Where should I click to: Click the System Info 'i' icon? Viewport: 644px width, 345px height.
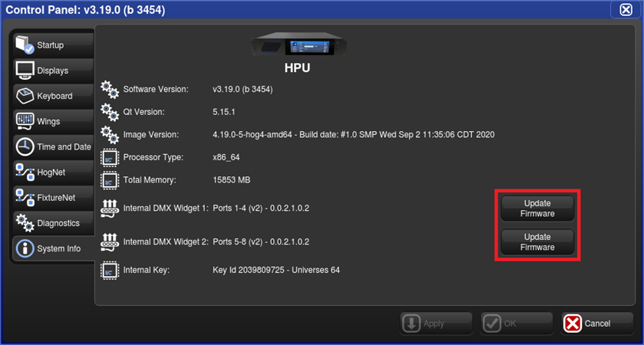[x=25, y=248]
